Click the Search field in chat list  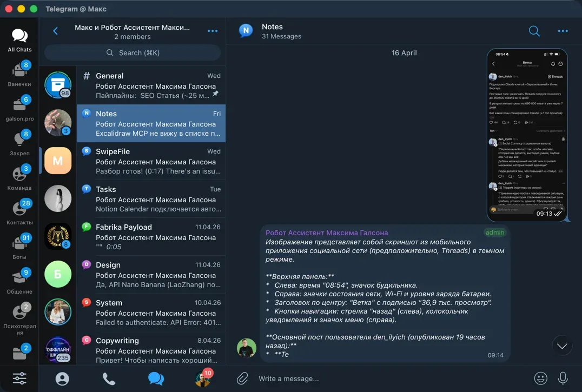133,52
